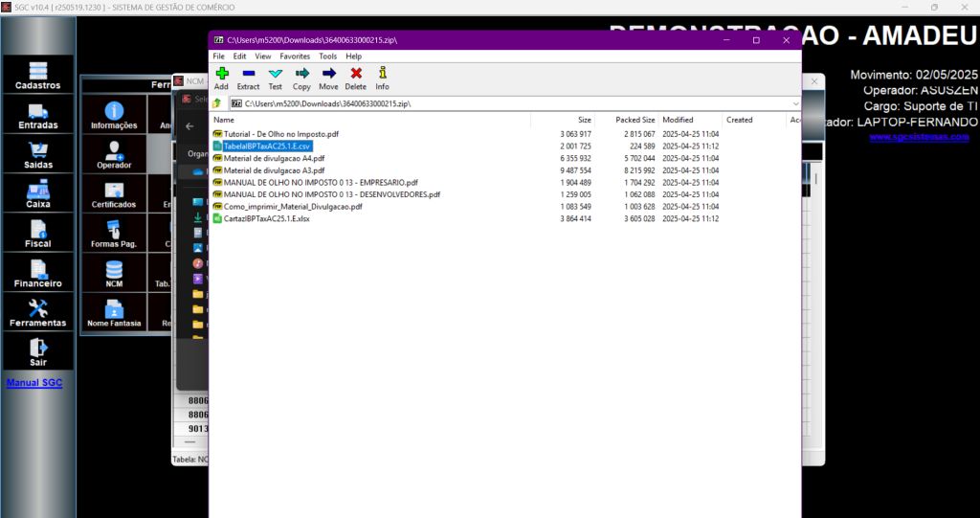Select the MANUAL DE OLHO NO IMPOSTO EMPRESARIO pdf
Screen dimensions: 980x518
(x=321, y=183)
